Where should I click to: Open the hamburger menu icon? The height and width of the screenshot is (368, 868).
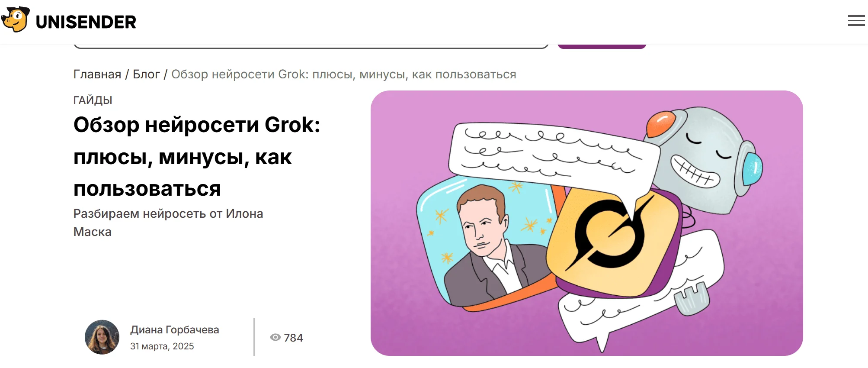tap(856, 21)
